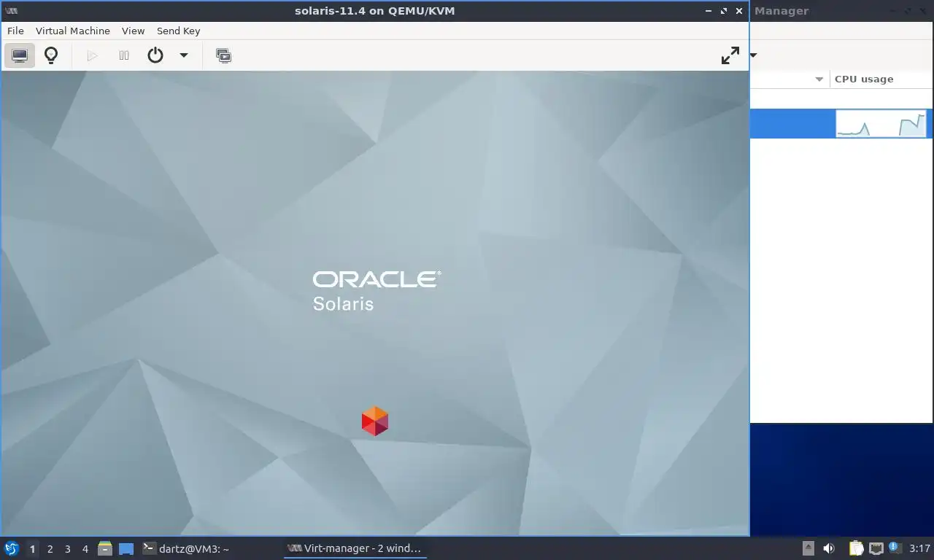
Task: Click the show desktop panel icon
Action: click(x=126, y=548)
